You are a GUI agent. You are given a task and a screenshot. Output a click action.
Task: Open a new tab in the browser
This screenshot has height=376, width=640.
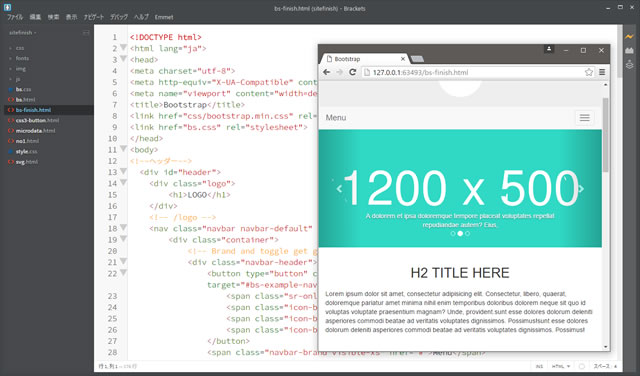coord(417,59)
